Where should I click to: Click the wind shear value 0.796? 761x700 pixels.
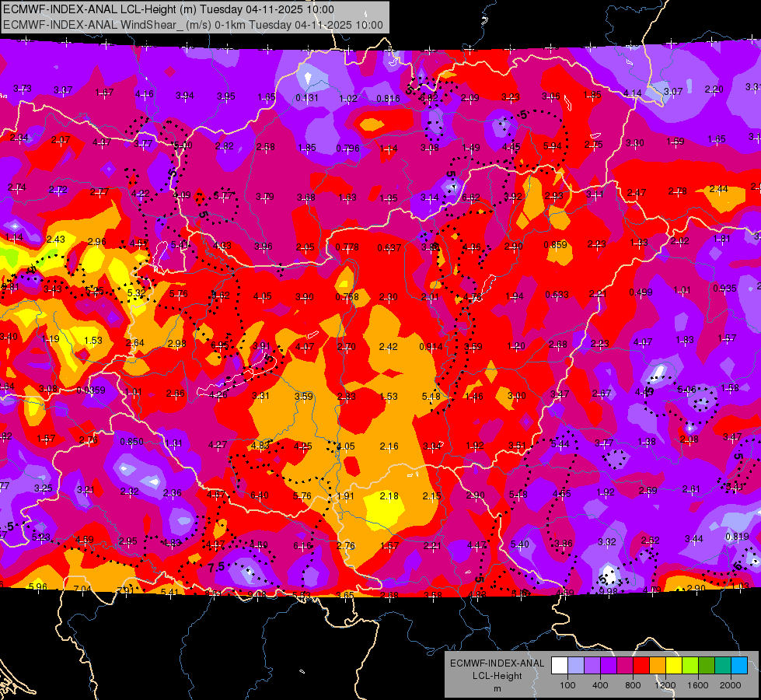click(348, 148)
